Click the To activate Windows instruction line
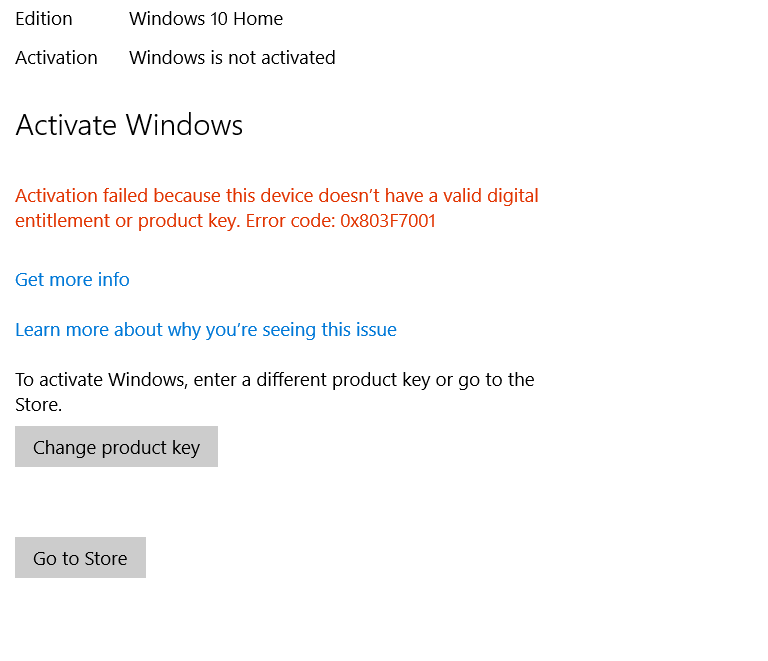Screen dimensions: 768x661 (x=275, y=380)
